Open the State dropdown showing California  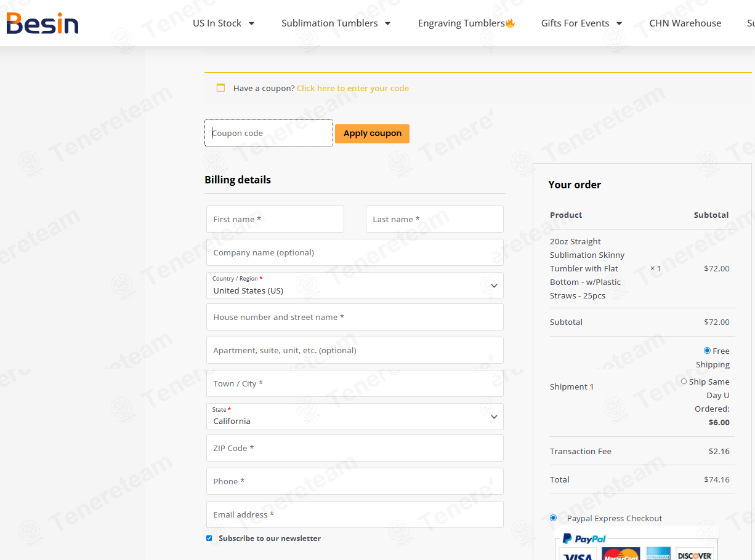(355, 417)
